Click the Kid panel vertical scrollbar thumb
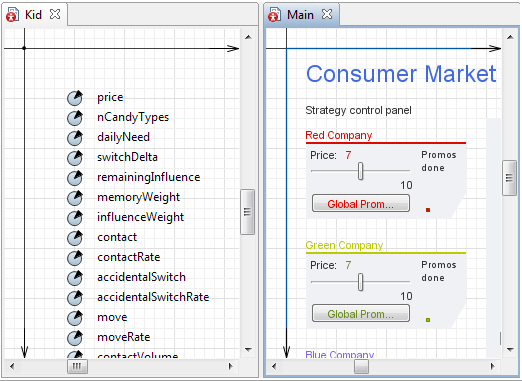Viewport: 522px width, 381px height. point(247,212)
